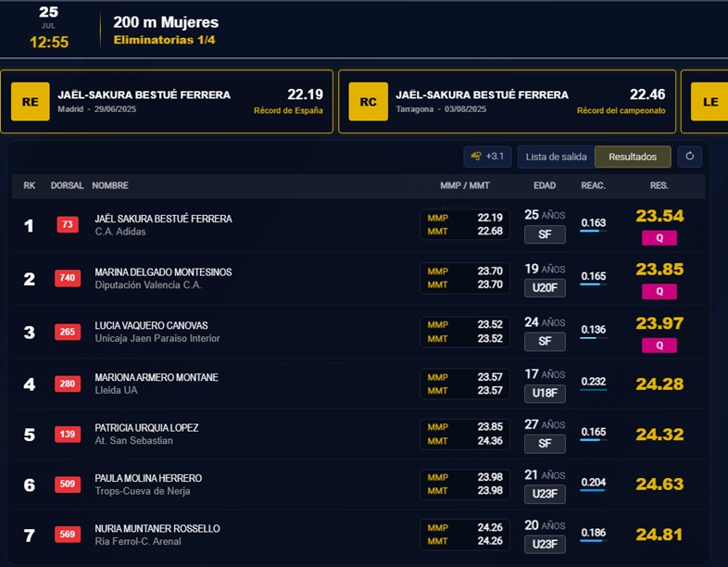The image size is (728, 567).
Task: Click the DORSAL column header
Action: pos(67,185)
